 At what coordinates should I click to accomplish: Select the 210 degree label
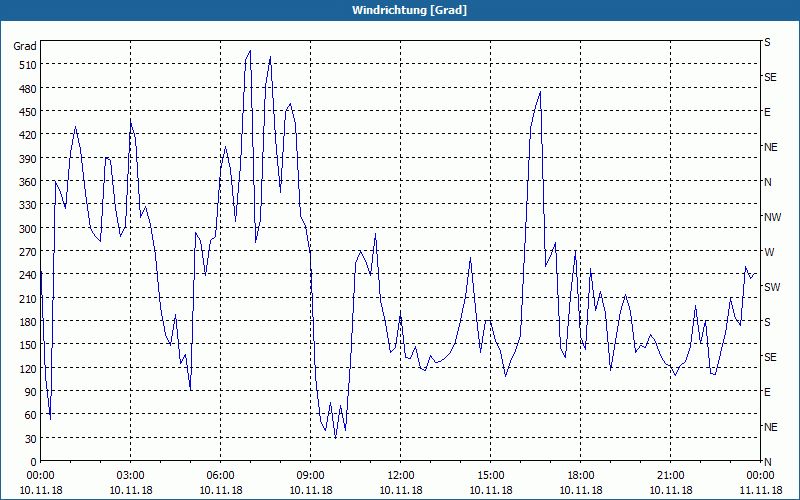pyautogui.click(x=28, y=298)
